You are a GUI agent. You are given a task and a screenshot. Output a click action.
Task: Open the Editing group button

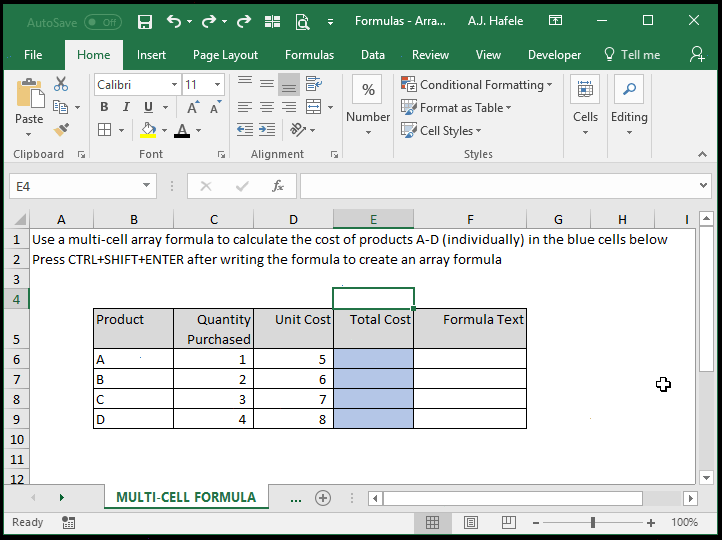629,106
